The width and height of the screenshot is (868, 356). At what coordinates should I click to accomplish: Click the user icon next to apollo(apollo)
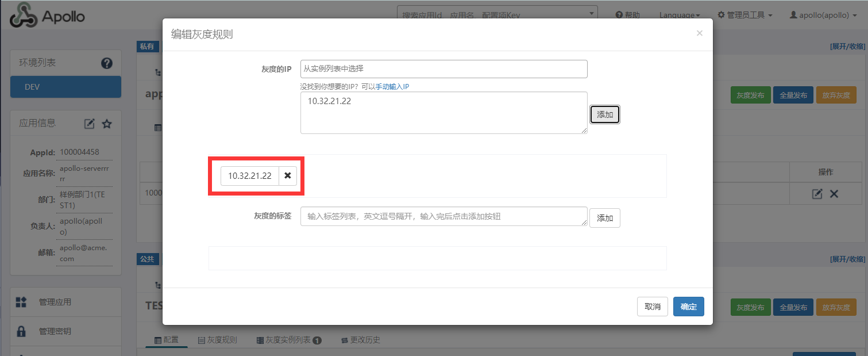[793, 15]
